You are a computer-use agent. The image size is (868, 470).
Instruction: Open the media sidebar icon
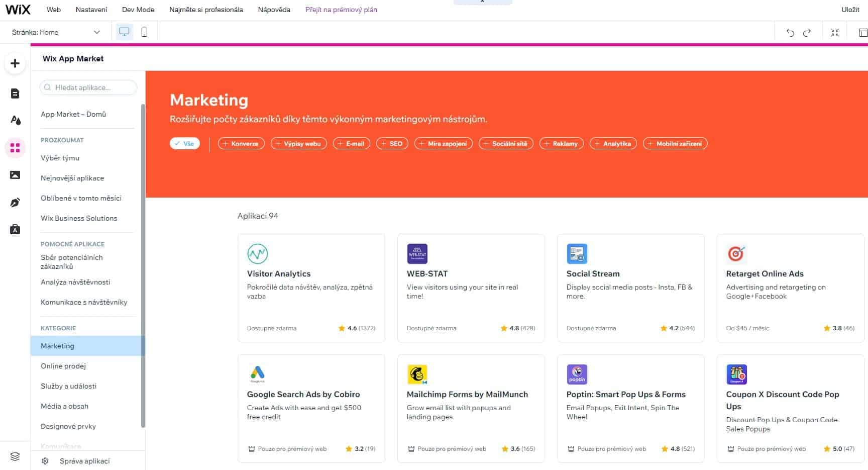click(x=15, y=175)
